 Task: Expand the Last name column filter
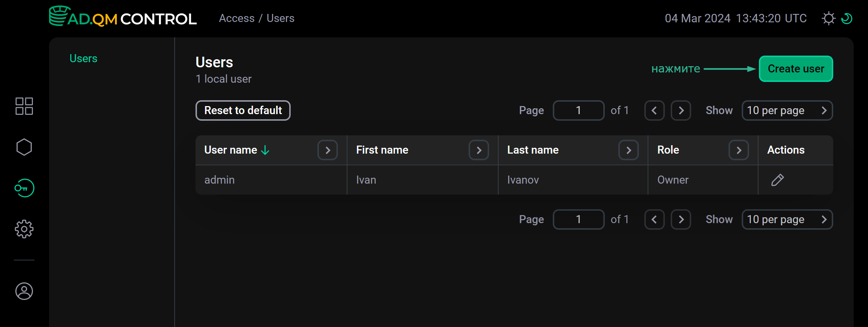coord(629,150)
